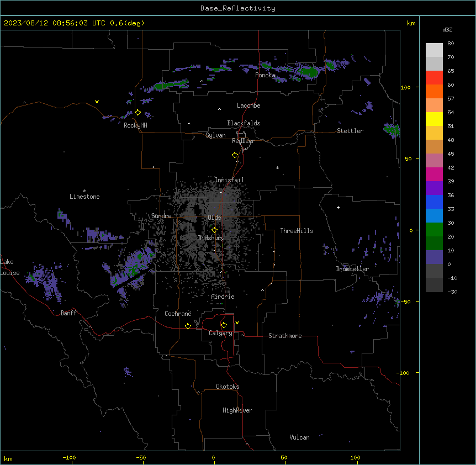The height and width of the screenshot is (465, 476).
Task: Click the Sylvan label on map
Action: (215, 135)
